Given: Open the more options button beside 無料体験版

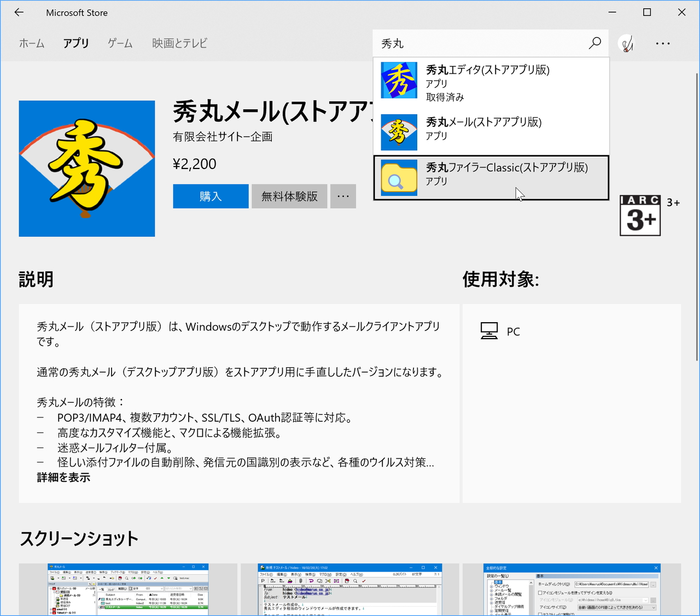Looking at the screenshot, I should 343,196.
